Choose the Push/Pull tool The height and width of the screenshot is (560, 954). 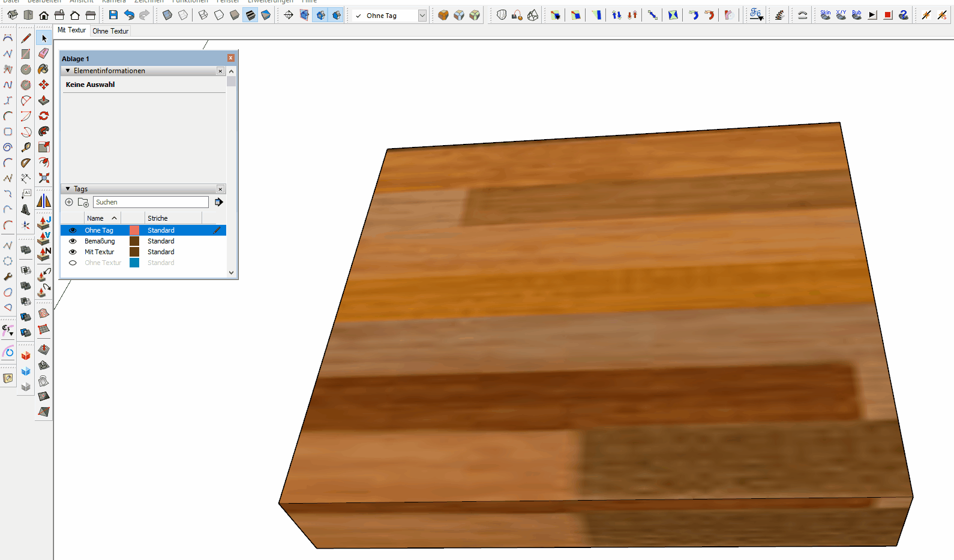(43, 101)
